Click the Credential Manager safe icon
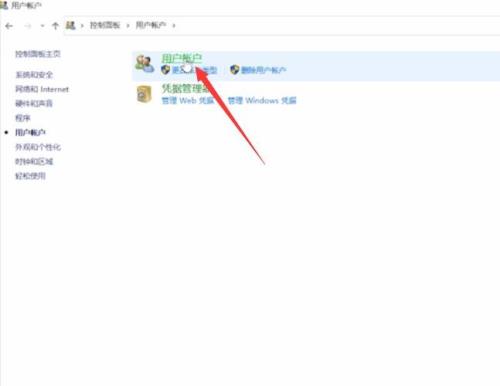The height and width of the screenshot is (386, 500). [x=144, y=94]
